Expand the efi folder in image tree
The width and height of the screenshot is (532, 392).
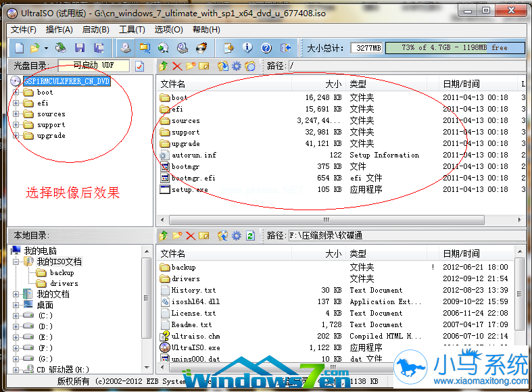tap(16, 103)
